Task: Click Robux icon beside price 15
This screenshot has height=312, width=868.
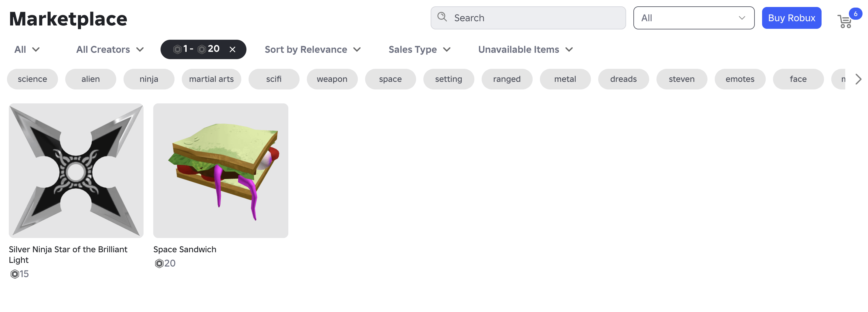Action: [15, 274]
